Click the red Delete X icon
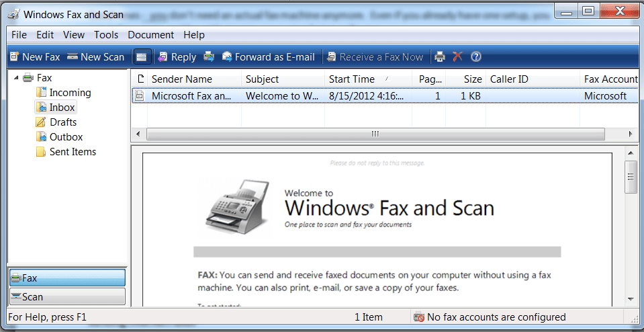The height and width of the screenshot is (332, 644). click(457, 56)
